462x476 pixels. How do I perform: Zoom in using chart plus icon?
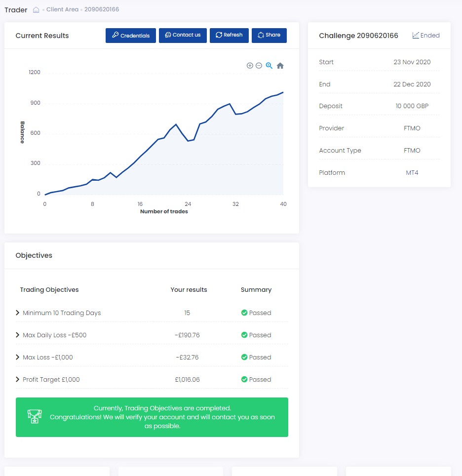250,66
